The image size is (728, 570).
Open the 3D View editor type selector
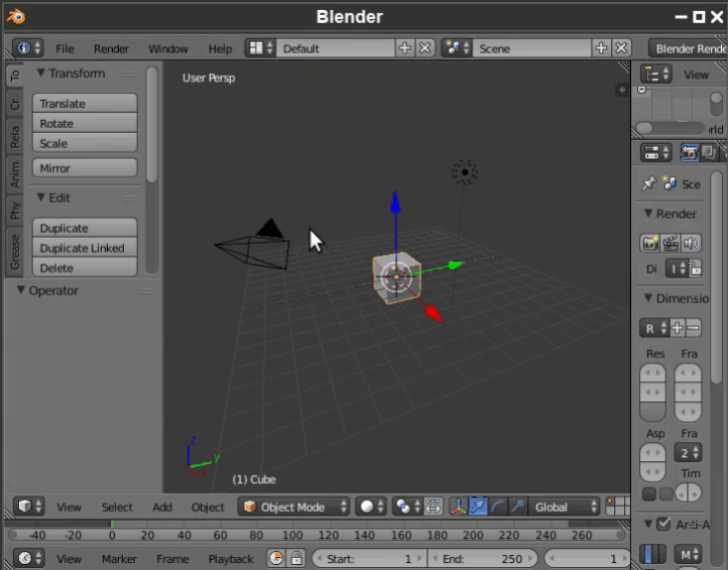click(x=29, y=506)
